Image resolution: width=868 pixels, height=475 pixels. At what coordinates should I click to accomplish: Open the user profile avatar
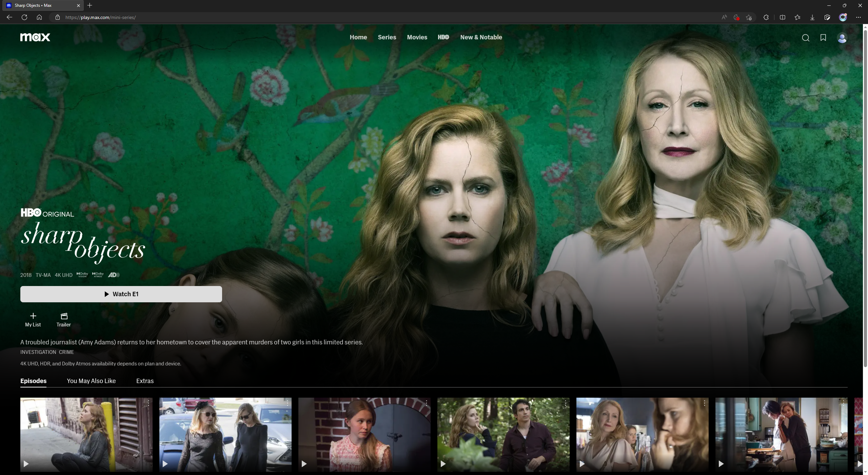click(842, 38)
